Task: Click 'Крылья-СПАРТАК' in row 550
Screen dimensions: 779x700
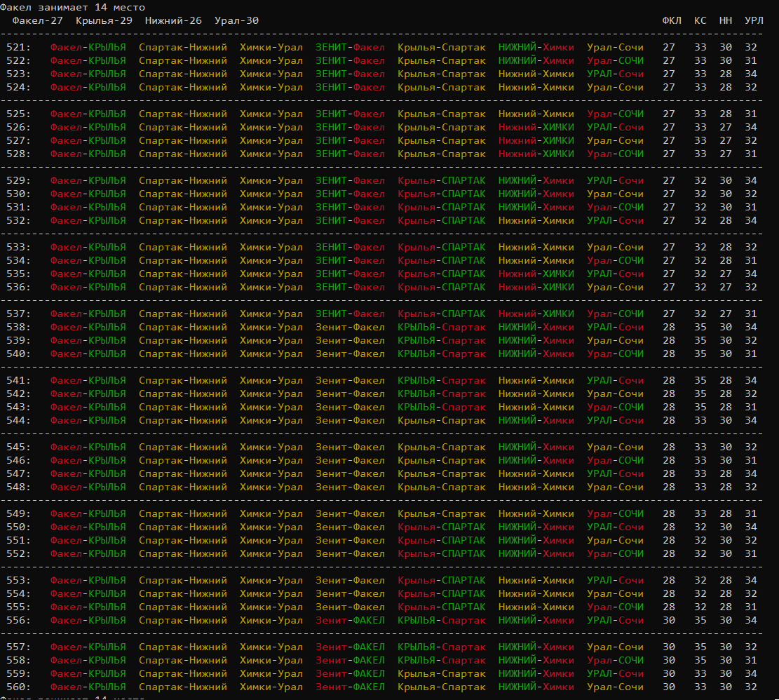Action: tap(442, 527)
